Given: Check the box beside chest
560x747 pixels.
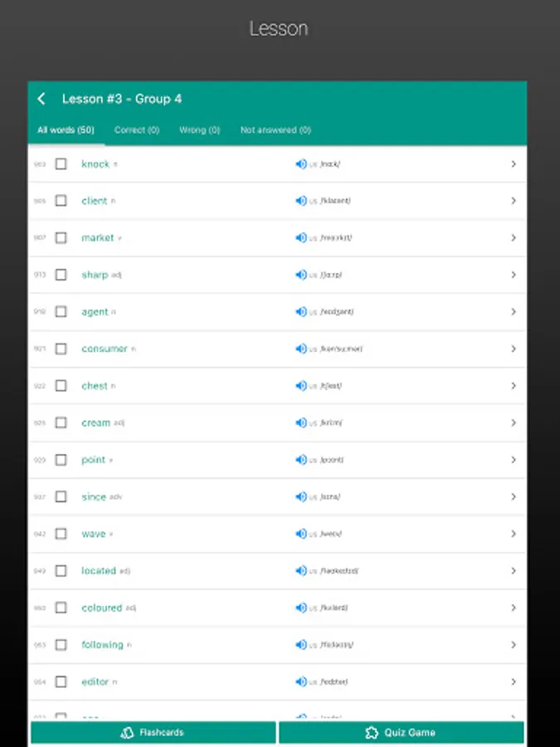Looking at the screenshot, I should (x=61, y=386).
